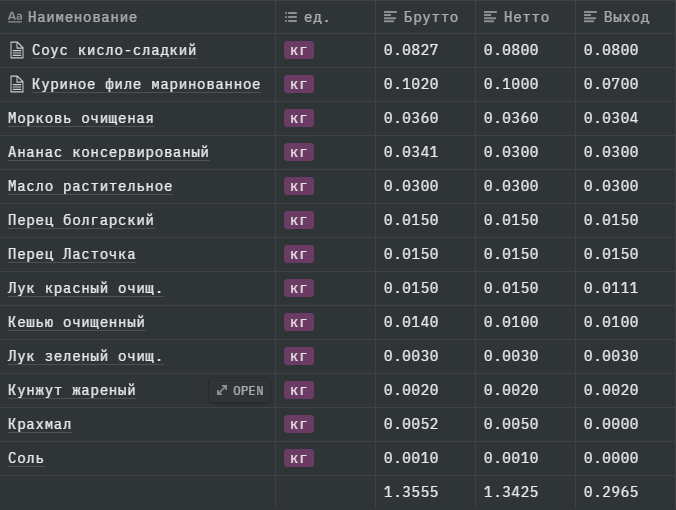Image resolution: width=676 pixels, height=510 pixels.
Task: Click the OPEN button on Кунжут жареный row
Action: pyautogui.click(x=240, y=391)
